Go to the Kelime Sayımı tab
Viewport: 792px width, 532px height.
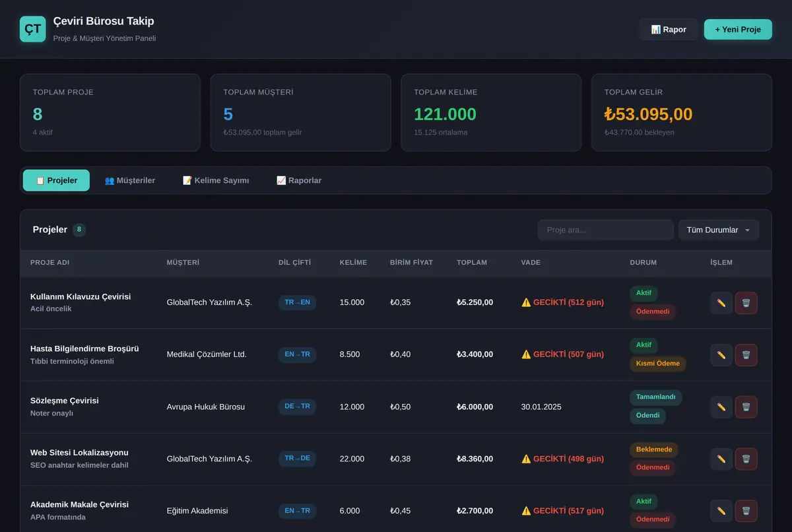tap(216, 180)
